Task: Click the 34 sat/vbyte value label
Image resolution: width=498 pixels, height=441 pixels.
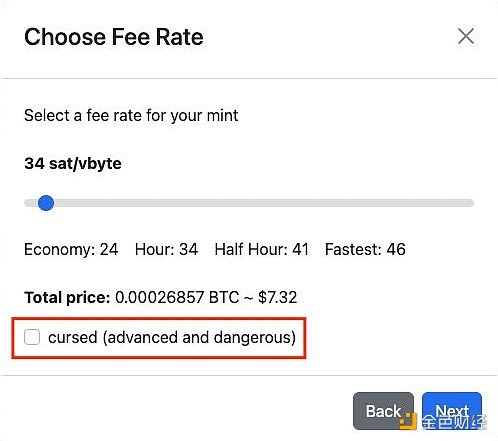Action: click(73, 164)
